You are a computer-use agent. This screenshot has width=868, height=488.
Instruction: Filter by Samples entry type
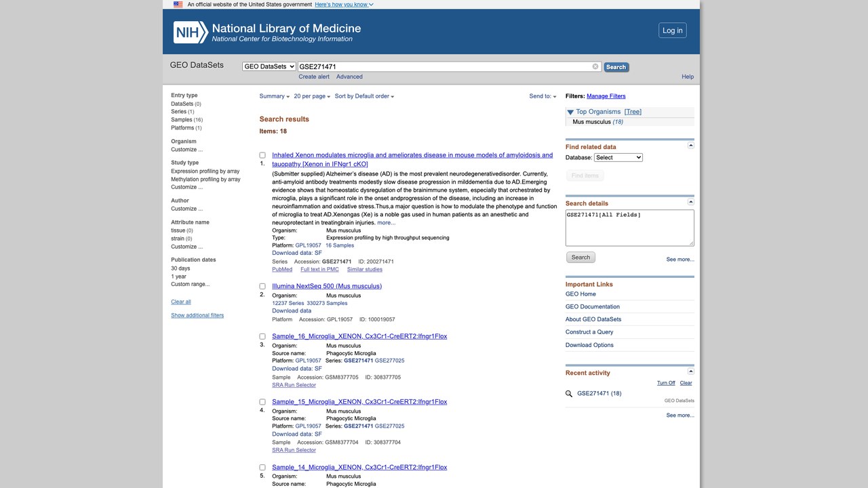(182, 120)
